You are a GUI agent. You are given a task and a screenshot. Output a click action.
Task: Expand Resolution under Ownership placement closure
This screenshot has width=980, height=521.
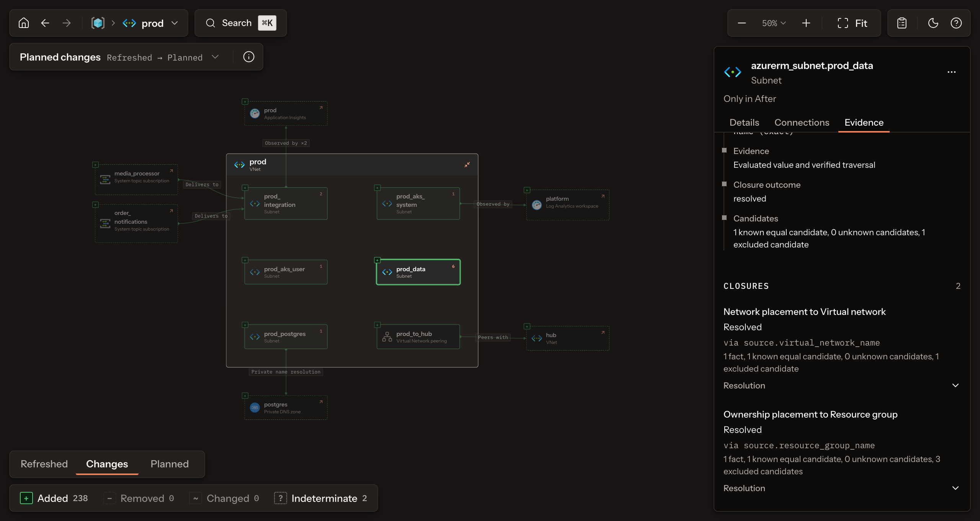click(842, 488)
